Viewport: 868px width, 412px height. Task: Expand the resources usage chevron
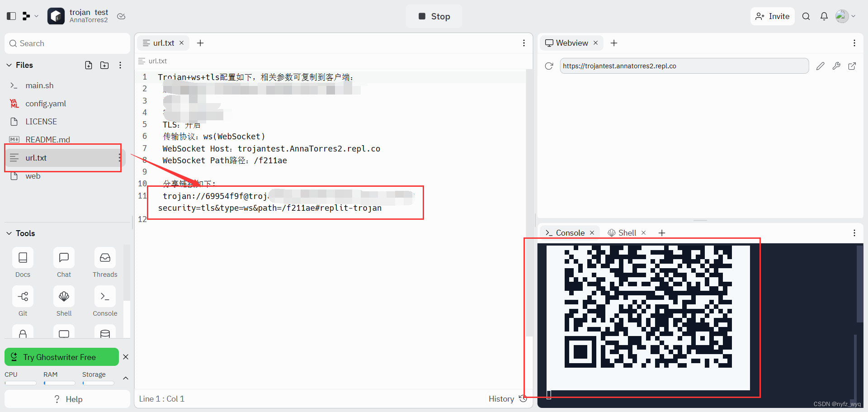coord(126,378)
